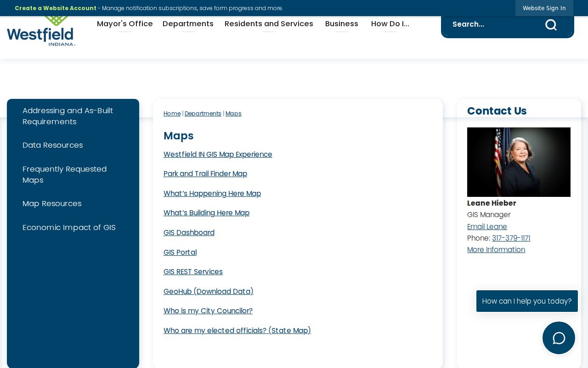Click the Search input field
The height and width of the screenshot is (368, 588).
click(494, 24)
